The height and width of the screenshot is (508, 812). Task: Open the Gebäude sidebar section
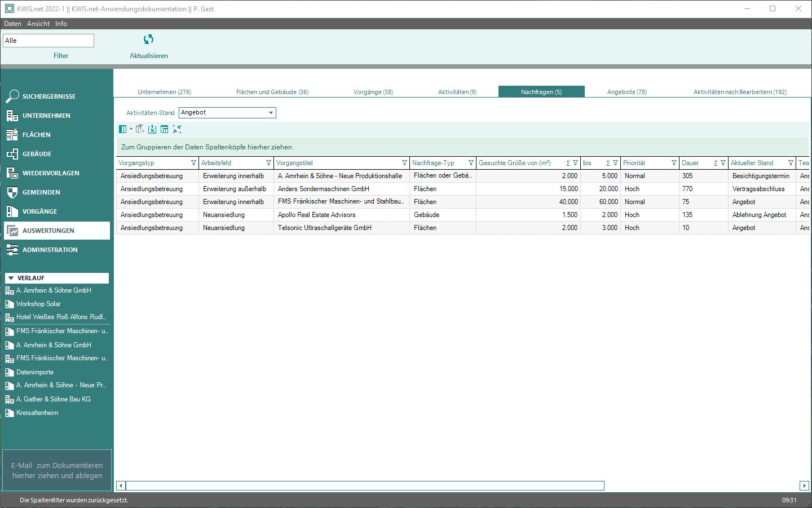[x=56, y=154]
